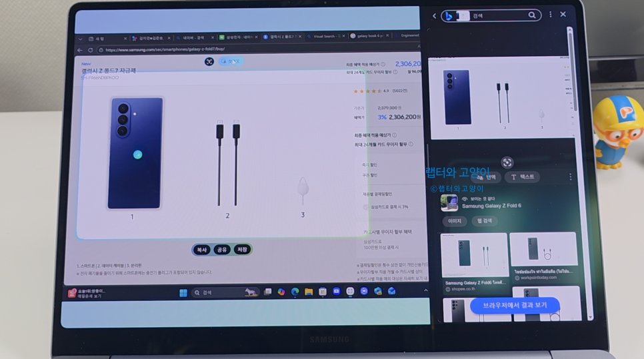Screen dimensions: 644x359
Task: Click the crop focus icon below the preview
Action: (507, 162)
